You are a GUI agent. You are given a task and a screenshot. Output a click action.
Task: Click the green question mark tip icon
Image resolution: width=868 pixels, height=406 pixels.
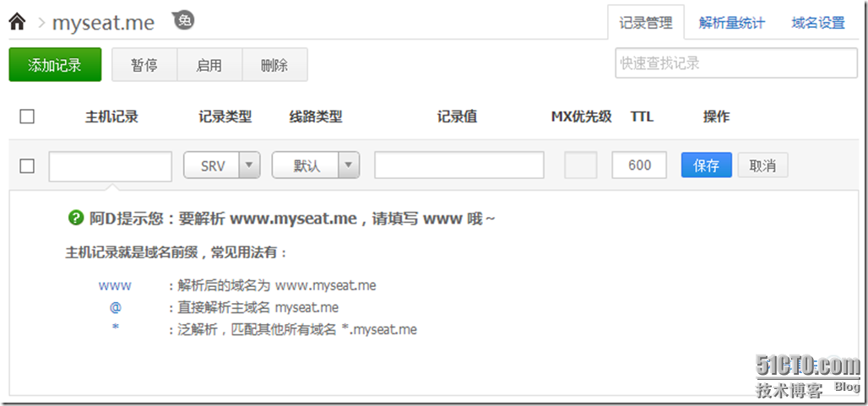pos(75,219)
